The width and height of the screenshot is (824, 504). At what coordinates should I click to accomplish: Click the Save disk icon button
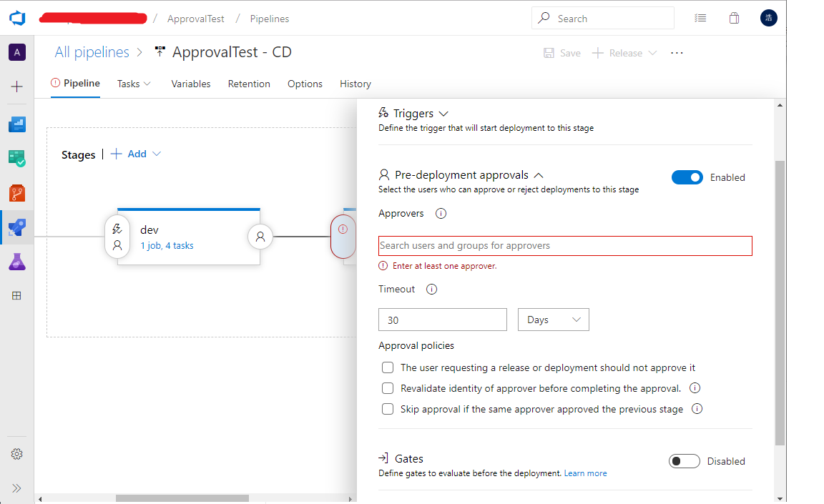point(549,53)
